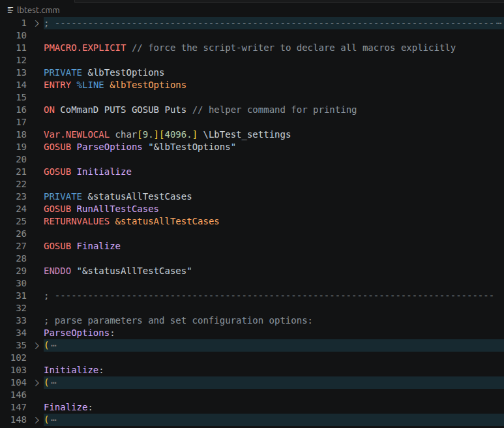Click the &lbTestOptions macro on line 14
The image size is (504, 428).
(148, 85)
